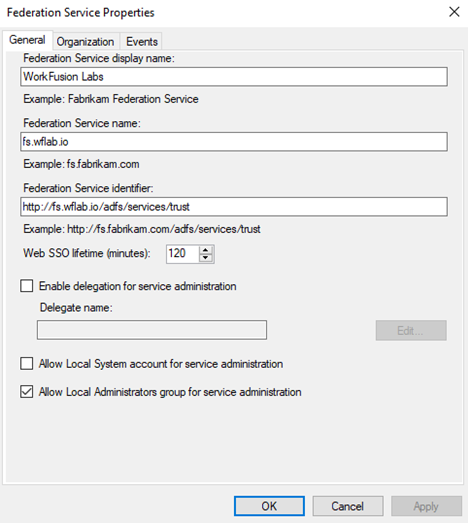468x523 pixels.
Task: Click the Federation Service display name field
Action: pos(234,77)
